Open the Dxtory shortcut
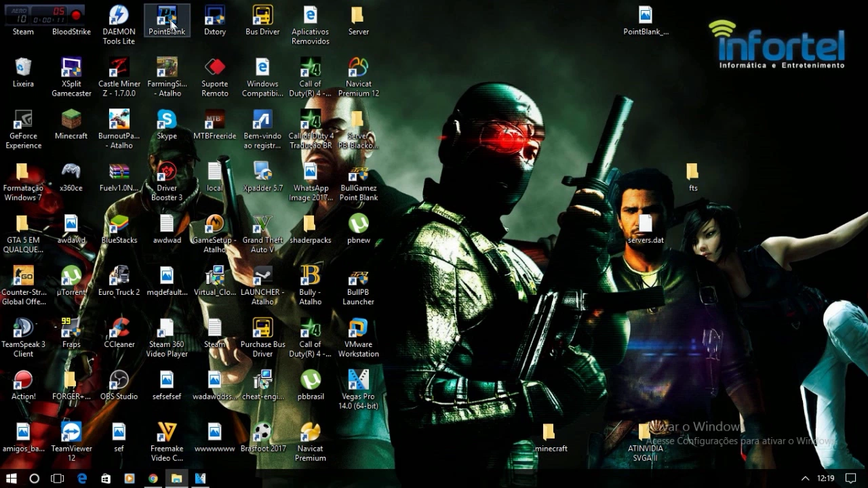This screenshot has height=488, width=868. click(x=215, y=21)
